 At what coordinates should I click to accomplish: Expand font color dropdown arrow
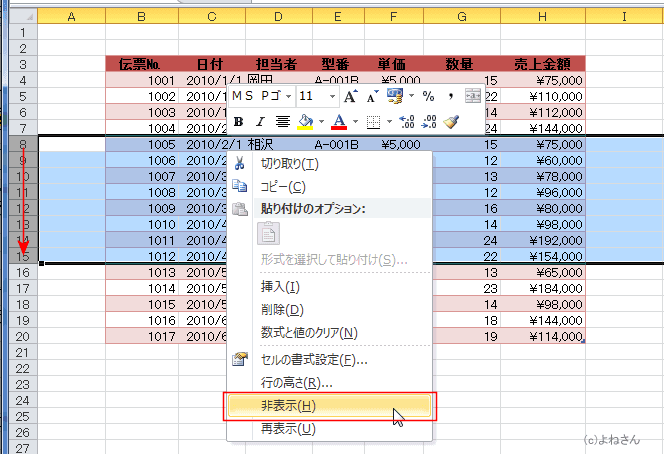pos(355,122)
